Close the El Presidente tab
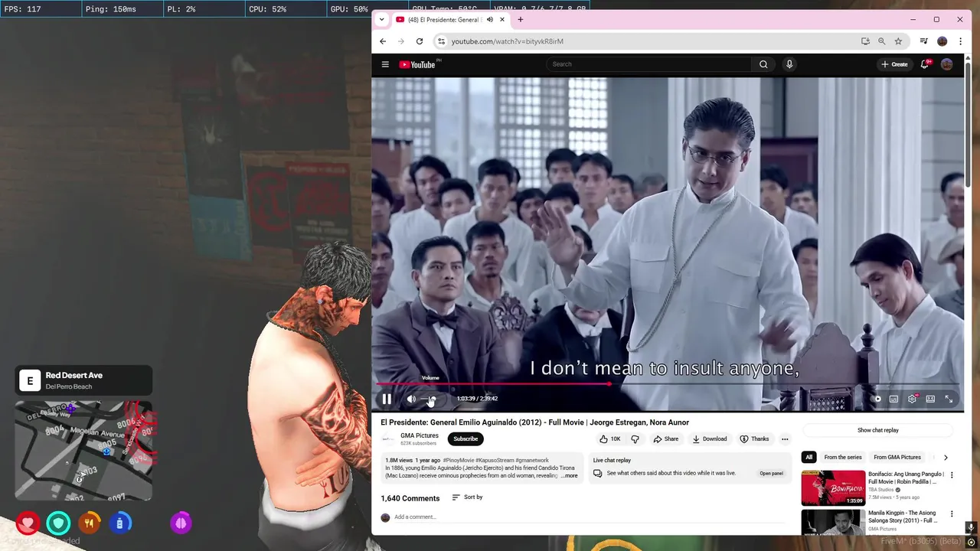 [x=501, y=19]
